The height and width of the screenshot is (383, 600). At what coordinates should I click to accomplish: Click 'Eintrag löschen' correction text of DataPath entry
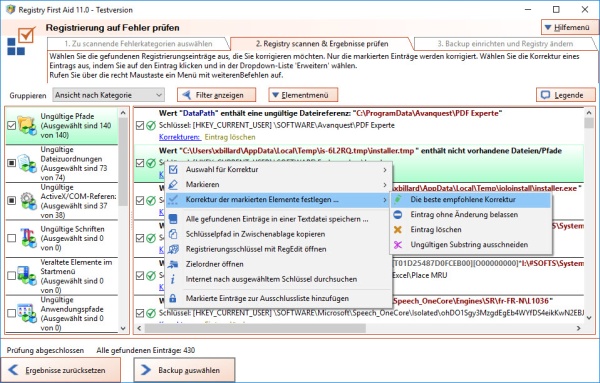(230, 137)
